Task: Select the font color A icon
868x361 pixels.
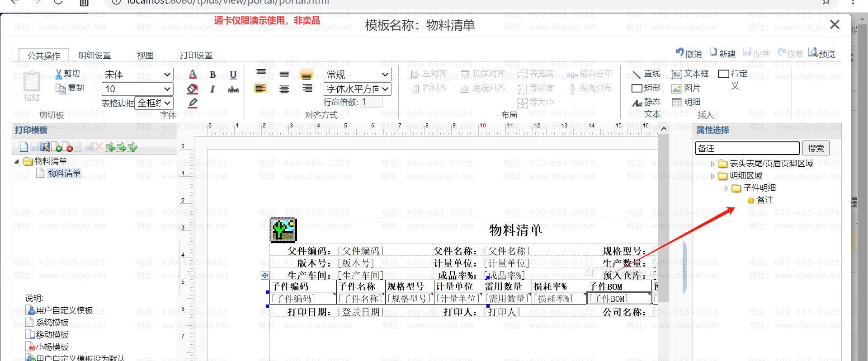Action: [193, 75]
